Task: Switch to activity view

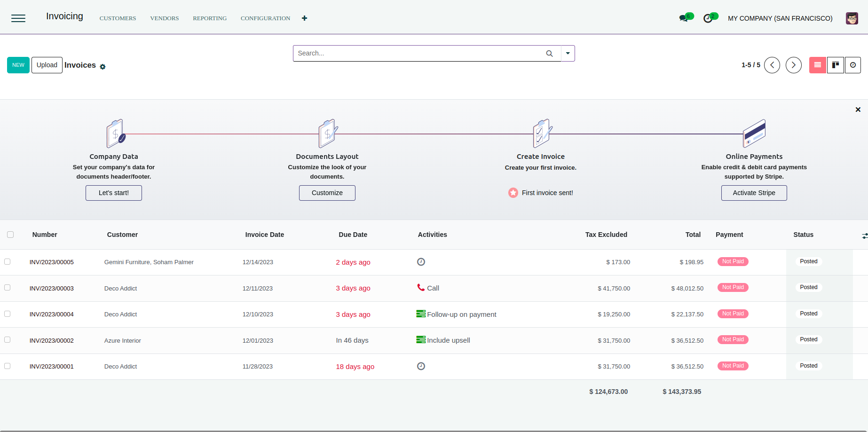Action: (x=853, y=65)
